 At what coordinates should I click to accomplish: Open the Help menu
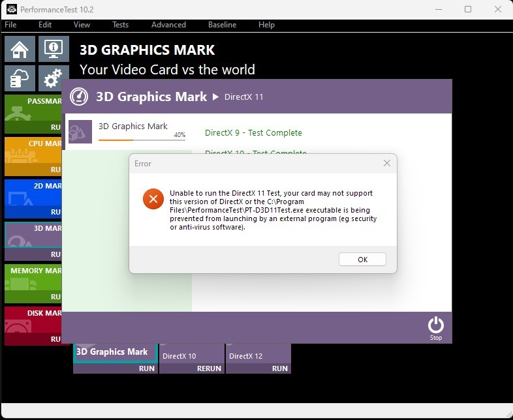click(266, 25)
